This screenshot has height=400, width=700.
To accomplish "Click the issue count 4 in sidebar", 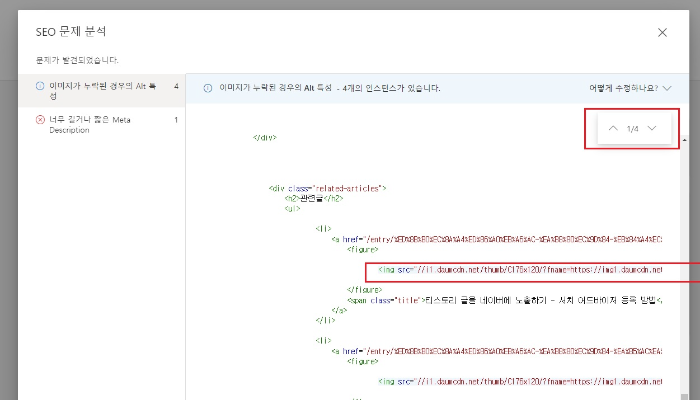I will coord(176,86).
